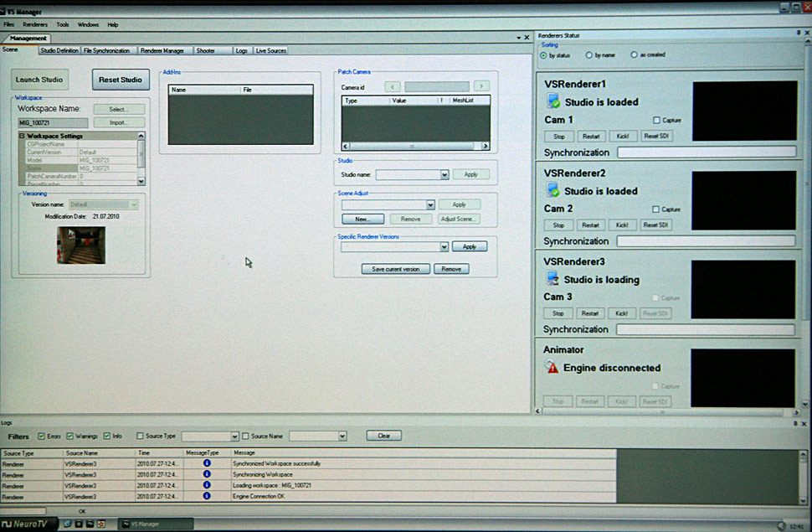The image size is (812, 532).
Task: Click info icon for Synchronized Workspace successfully log
Action: (207, 463)
